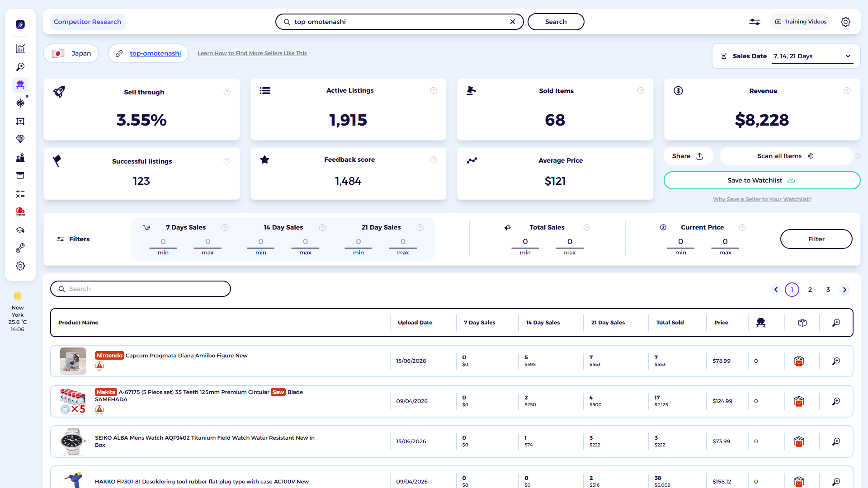Click the SEIKO ALBA row magnifier icon
The image size is (868, 488).
[x=836, y=441]
